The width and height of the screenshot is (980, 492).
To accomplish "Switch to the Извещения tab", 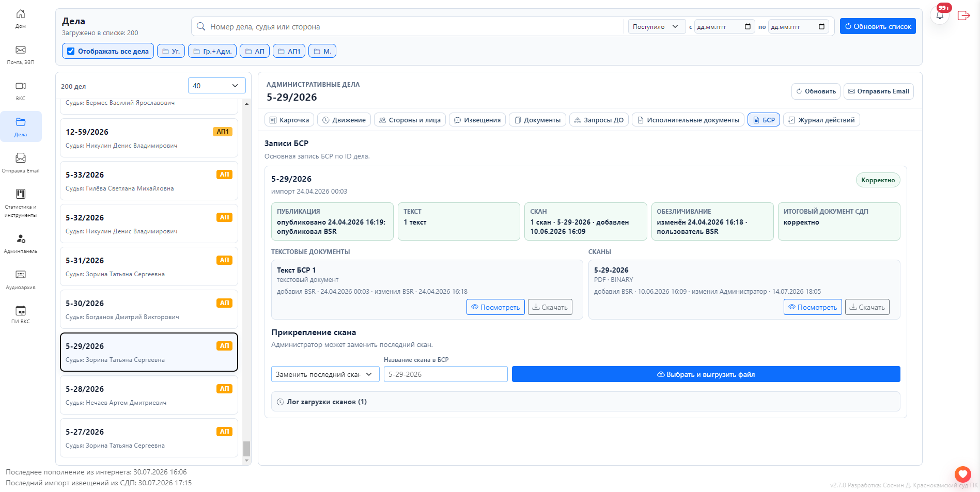I will click(x=477, y=120).
